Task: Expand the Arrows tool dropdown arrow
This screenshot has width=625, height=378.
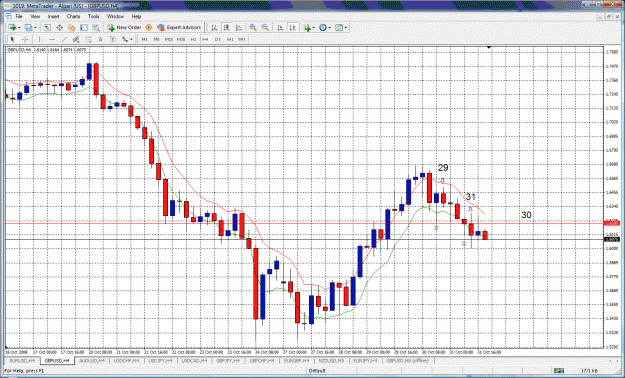Action: tap(131, 39)
